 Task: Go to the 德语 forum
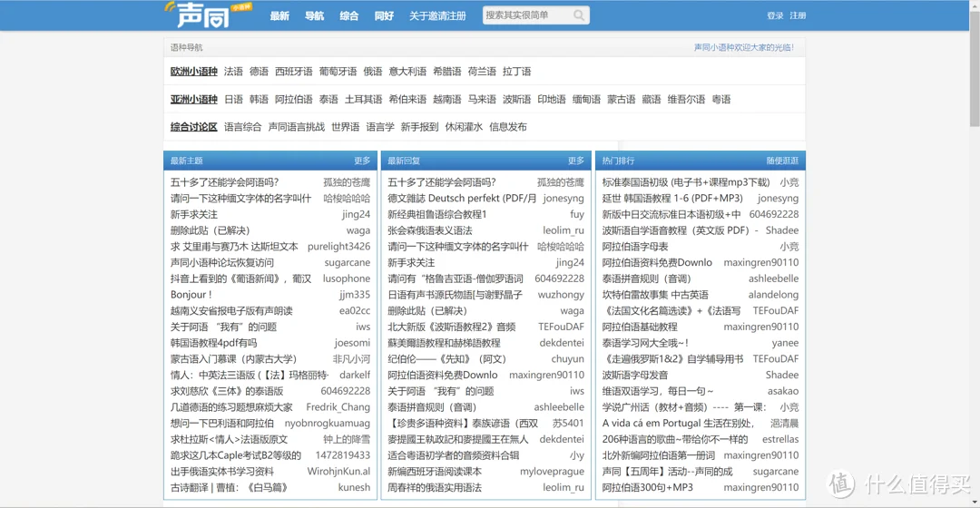click(259, 72)
